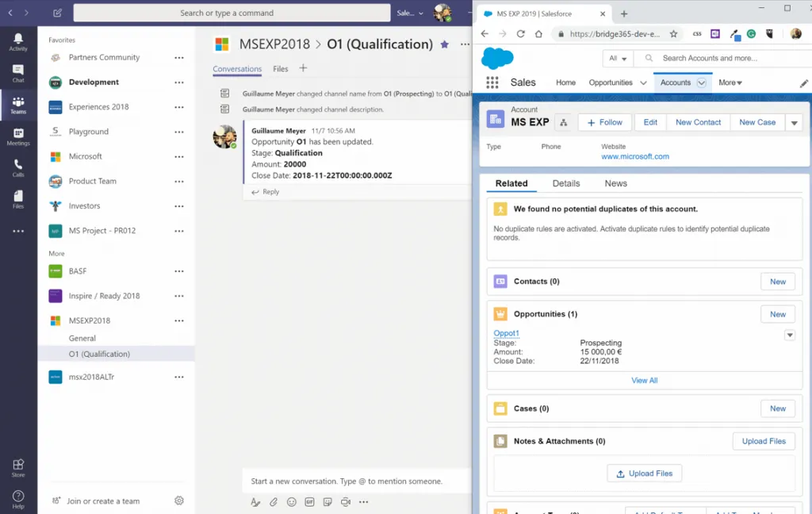Open a new browser tab
Viewport: 812px width, 514px height.
tap(624, 14)
